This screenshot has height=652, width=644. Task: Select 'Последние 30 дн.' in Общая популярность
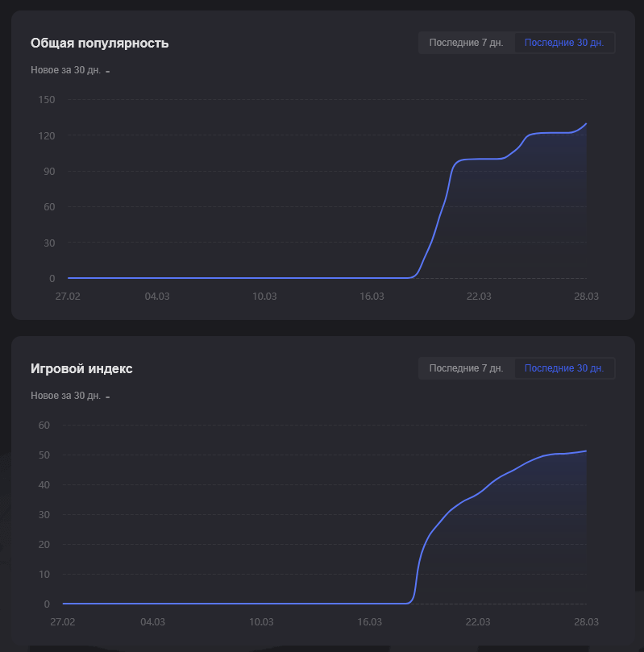(x=564, y=43)
